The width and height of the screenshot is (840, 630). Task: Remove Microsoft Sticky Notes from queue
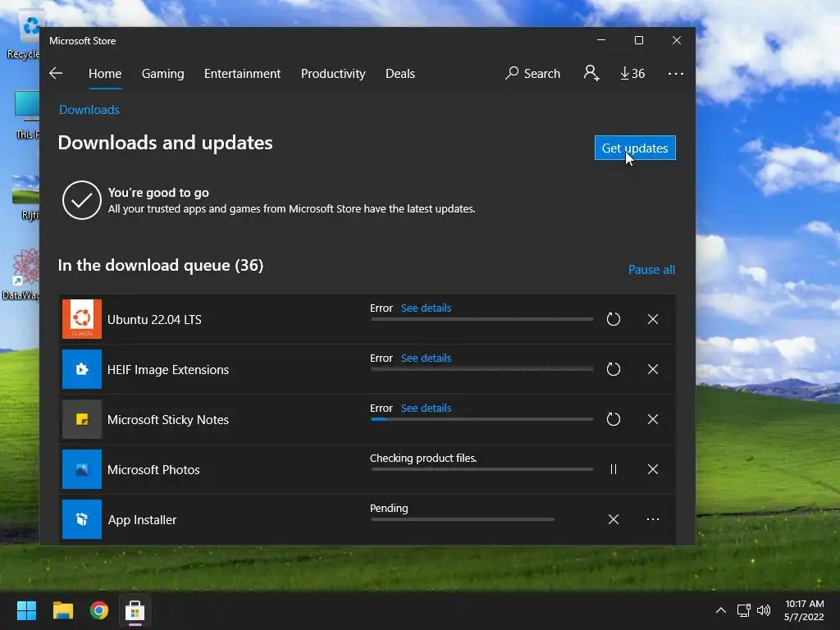click(652, 419)
